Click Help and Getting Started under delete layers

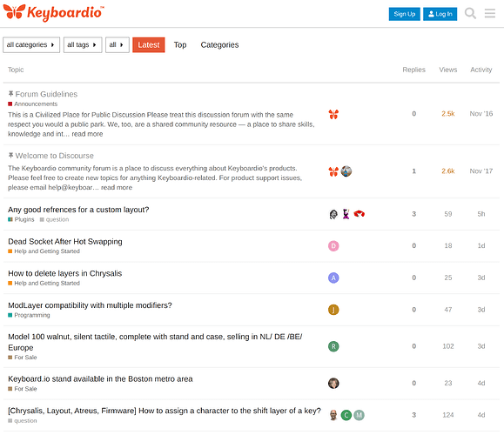(x=44, y=284)
